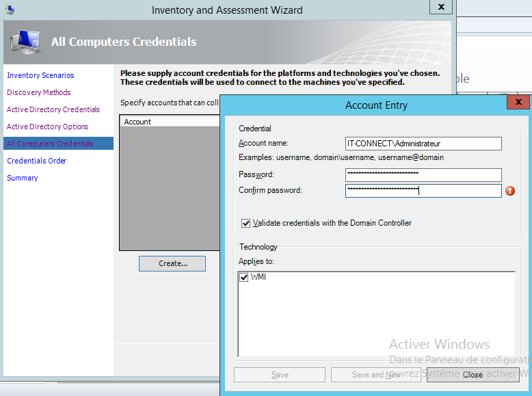Click the Account name input field
The width and height of the screenshot is (532, 396).
423,144
